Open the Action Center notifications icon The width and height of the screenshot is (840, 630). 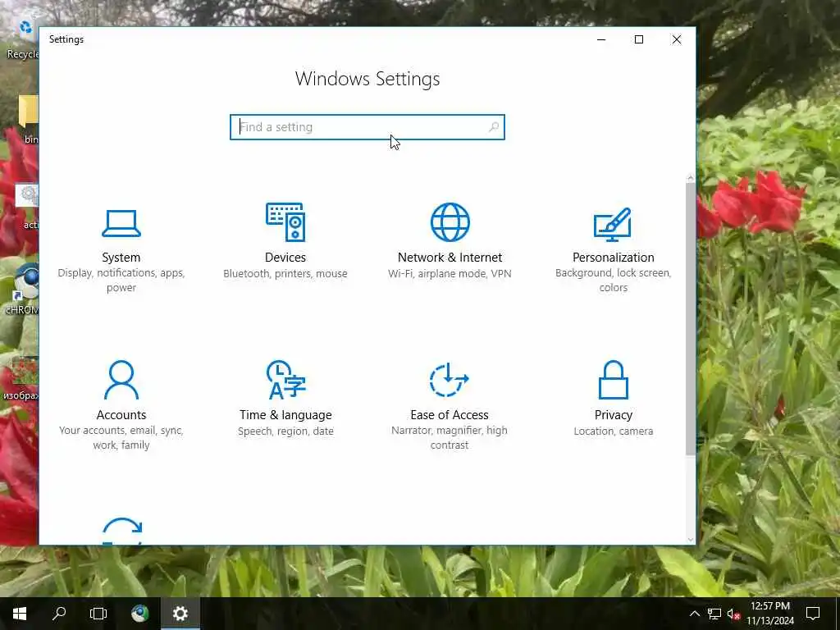(x=813, y=614)
